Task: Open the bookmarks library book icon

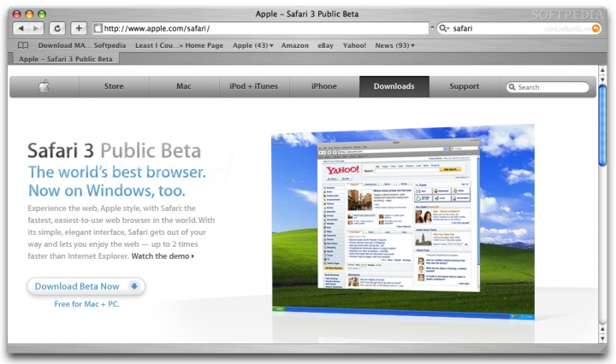Action: tap(23, 45)
